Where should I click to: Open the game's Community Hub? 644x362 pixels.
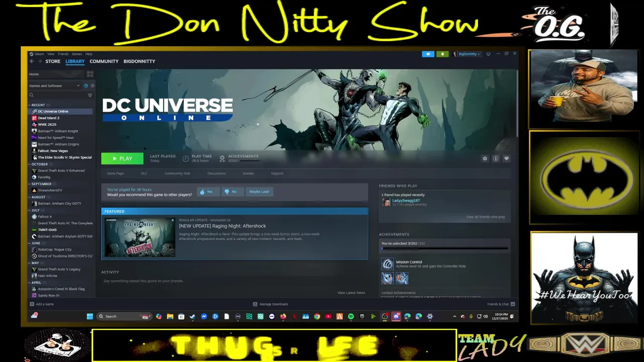tap(177, 173)
